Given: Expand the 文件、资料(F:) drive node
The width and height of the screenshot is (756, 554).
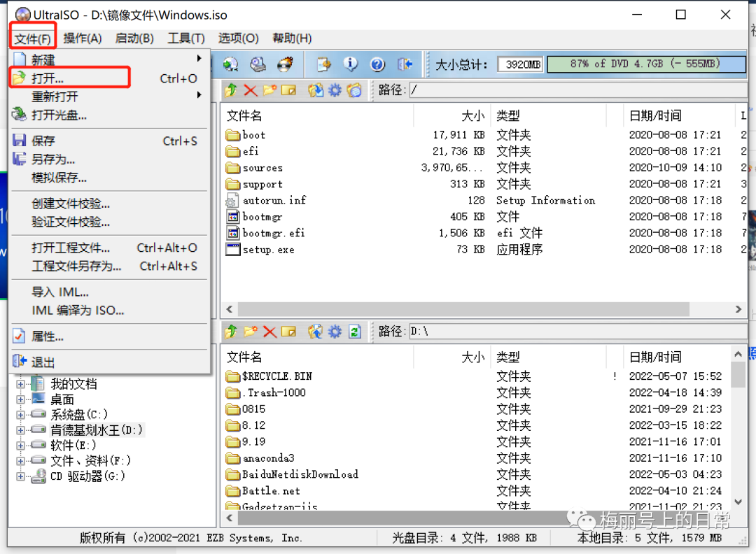Looking at the screenshot, I should 20,461.
